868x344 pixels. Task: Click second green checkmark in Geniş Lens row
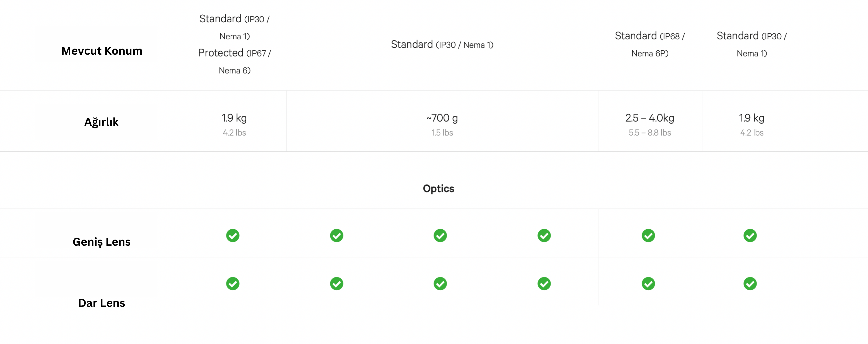pos(336,236)
